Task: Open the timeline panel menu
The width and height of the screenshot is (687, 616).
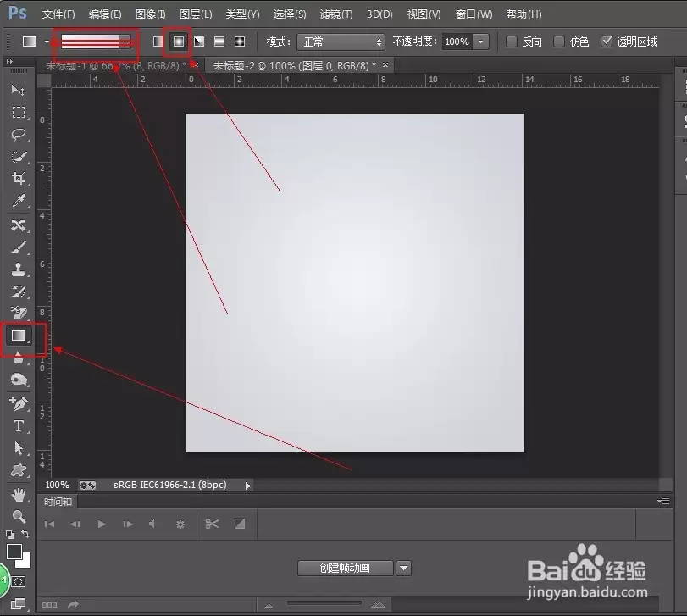Action: 663,501
